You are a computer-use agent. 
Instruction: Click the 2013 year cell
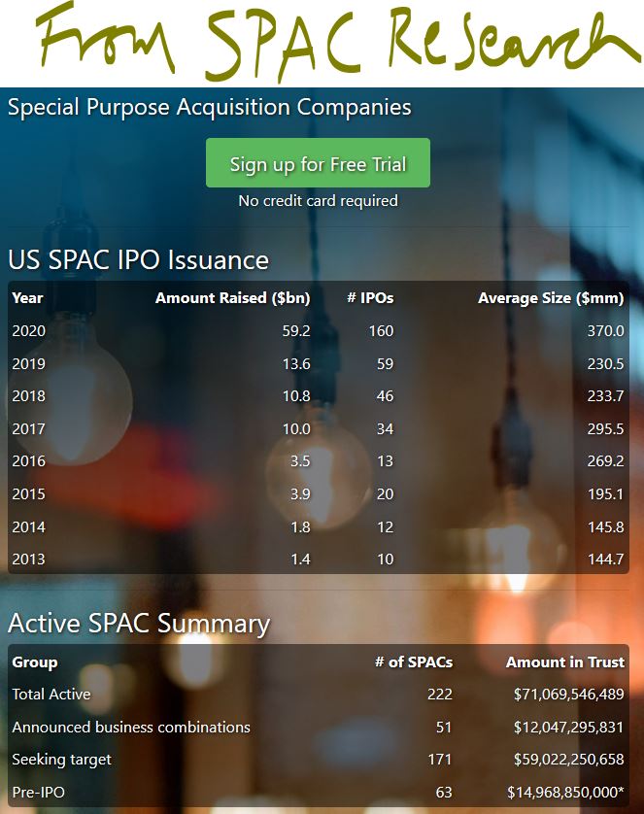[x=28, y=560]
